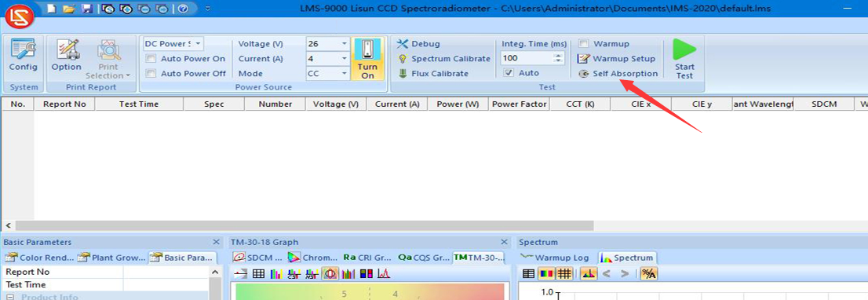Viewport: 868px width, 300px height.
Task: Click the Help question mark icon
Action: tap(183, 9)
